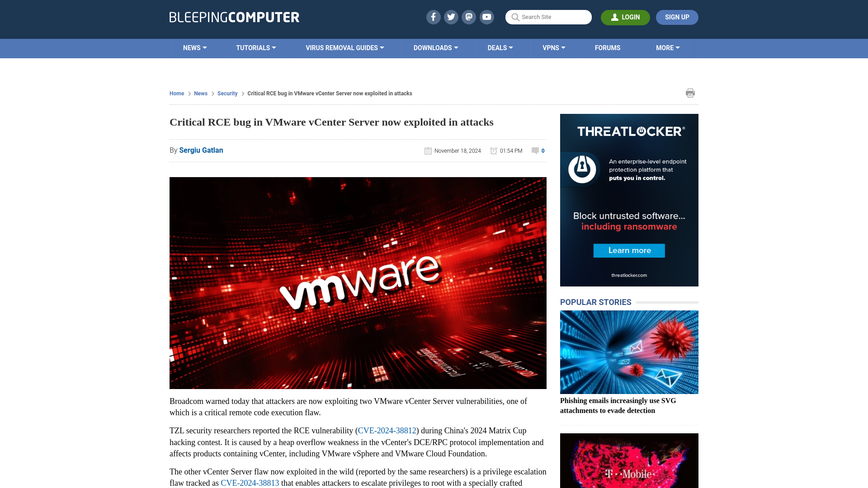This screenshot has height=488, width=868.
Task: Click the comments count icon
Action: [535, 150]
